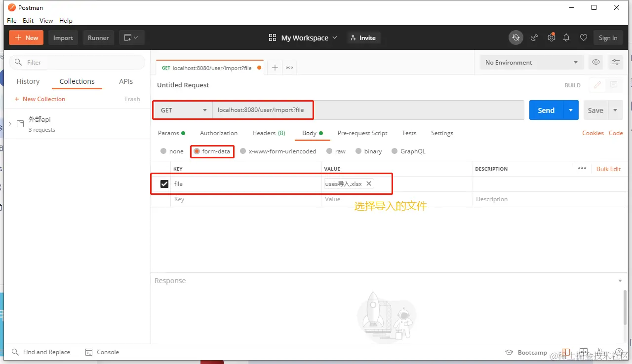632x364 pixels.
Task: Click the workspace grid icon
Action: 273,37
